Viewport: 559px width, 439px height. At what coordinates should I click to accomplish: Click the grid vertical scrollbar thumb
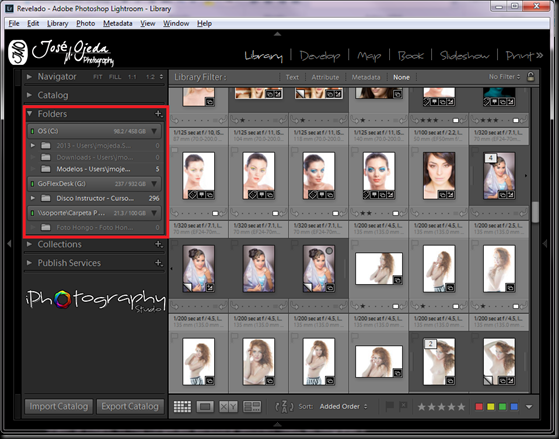click(535, 212)
